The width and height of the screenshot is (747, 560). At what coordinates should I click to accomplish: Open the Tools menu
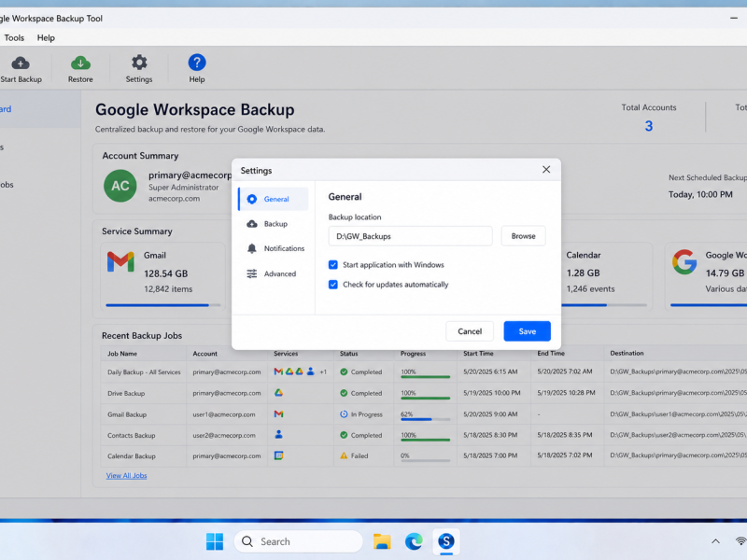coord(14,37)
